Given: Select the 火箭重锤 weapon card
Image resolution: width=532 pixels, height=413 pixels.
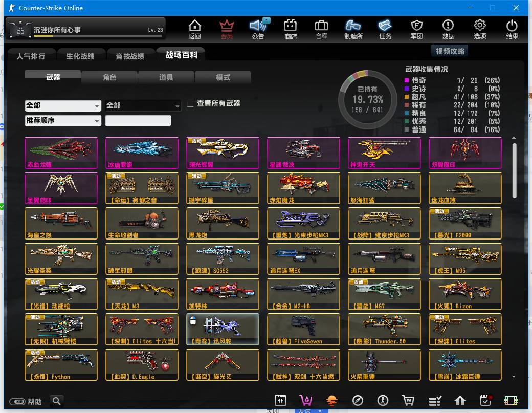Looking at the screenshot, I should tap(384, 364).
